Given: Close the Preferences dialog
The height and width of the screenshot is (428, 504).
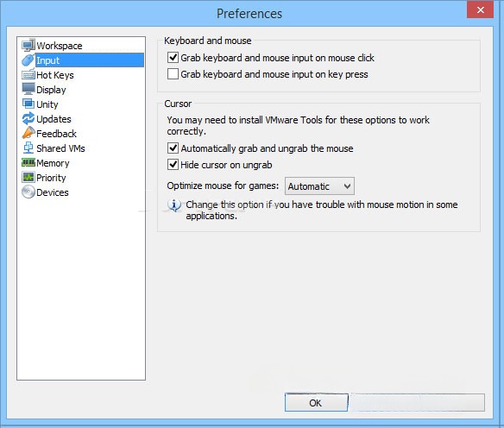Looking at the screenshot, I should [480, 10].
